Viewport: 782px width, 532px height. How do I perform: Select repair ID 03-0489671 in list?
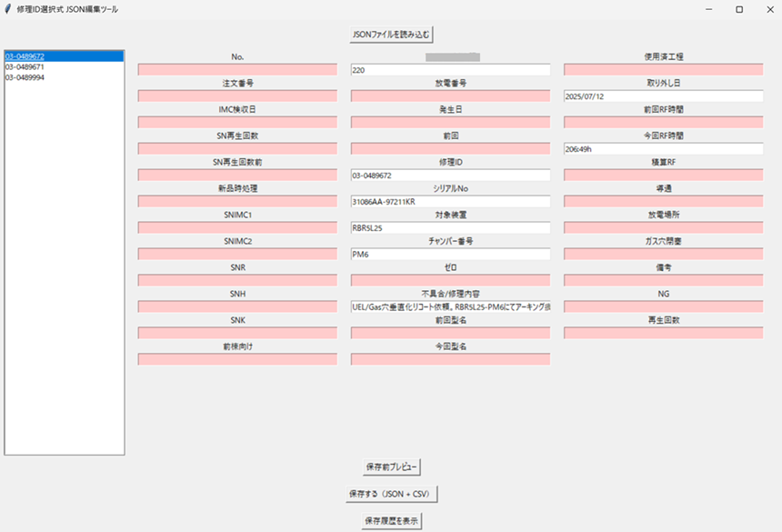pos(25,67)
